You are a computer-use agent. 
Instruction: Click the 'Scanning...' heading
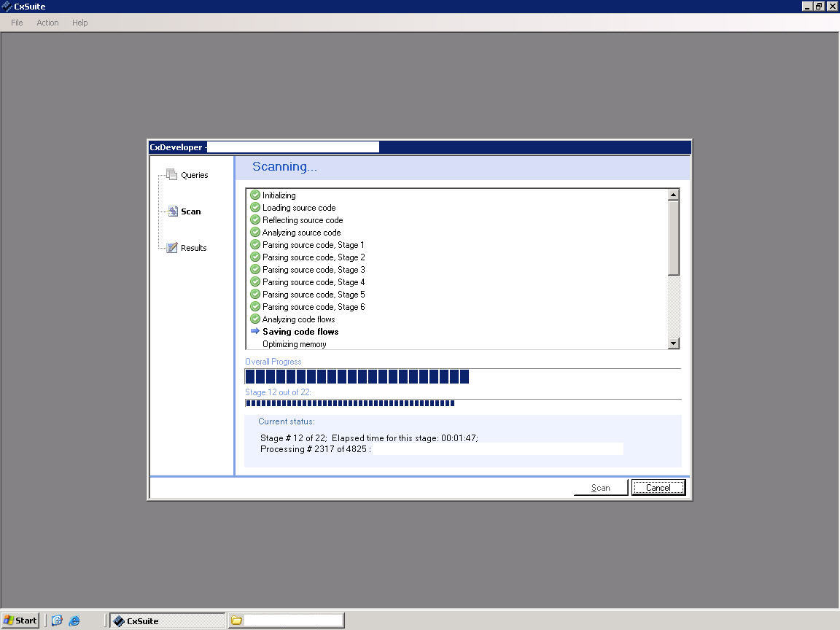click(x=284, y=166)
